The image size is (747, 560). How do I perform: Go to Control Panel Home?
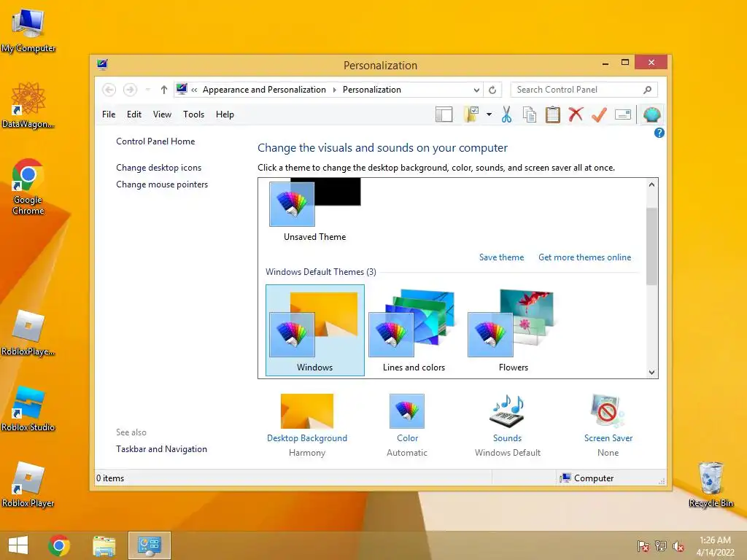(x=155, y=141)
